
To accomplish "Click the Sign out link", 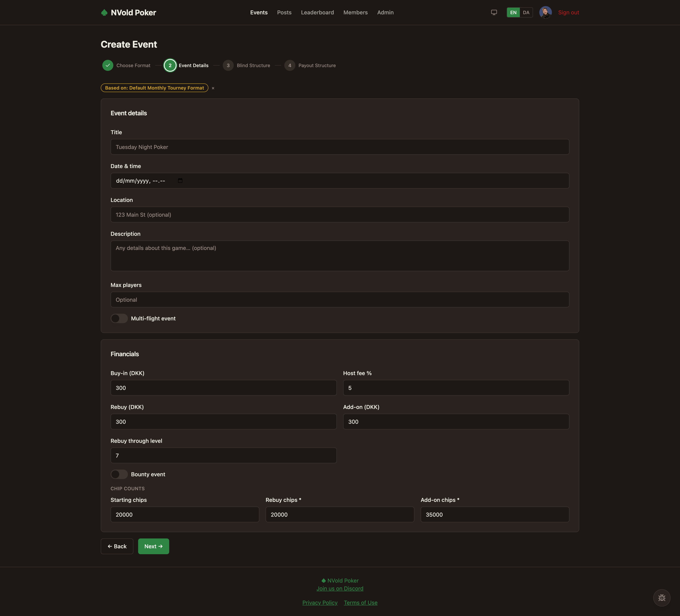I will pos(568,12).
